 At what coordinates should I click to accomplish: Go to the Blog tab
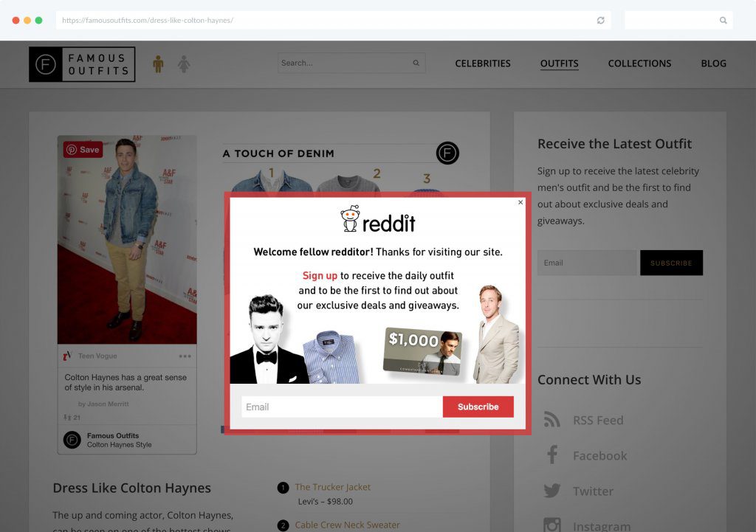(713, 63)
